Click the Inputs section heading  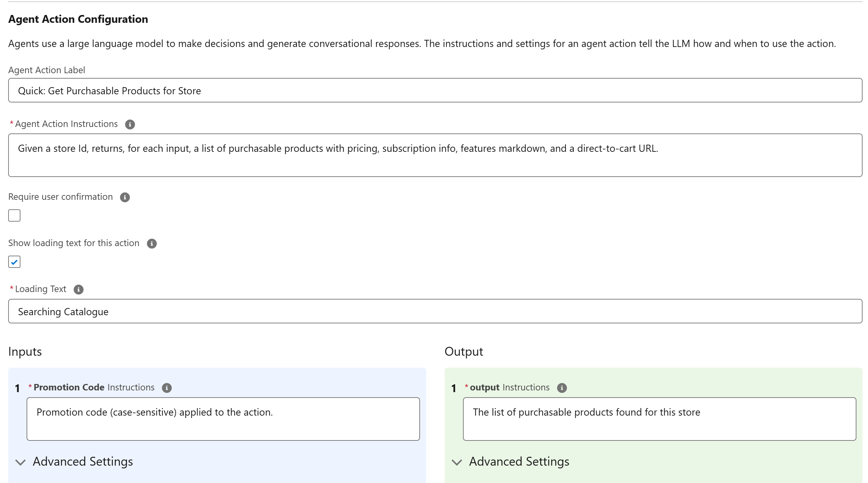[x=25, y=352]
